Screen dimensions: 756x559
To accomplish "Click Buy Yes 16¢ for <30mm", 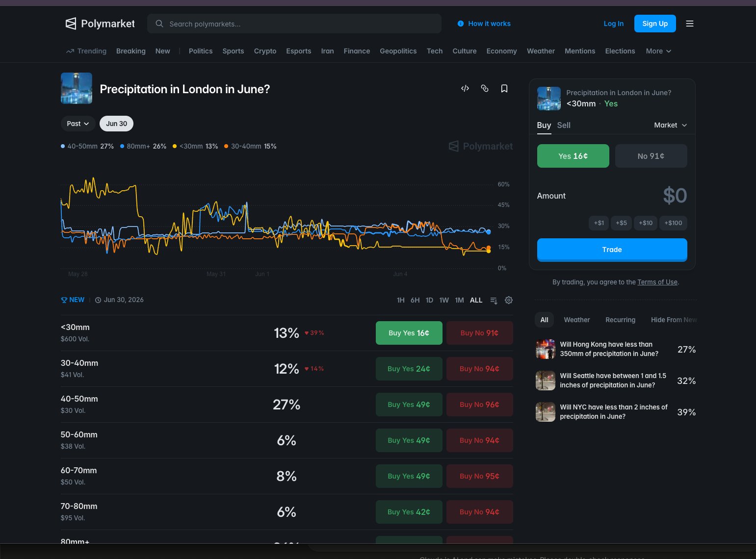I will 409,333.
